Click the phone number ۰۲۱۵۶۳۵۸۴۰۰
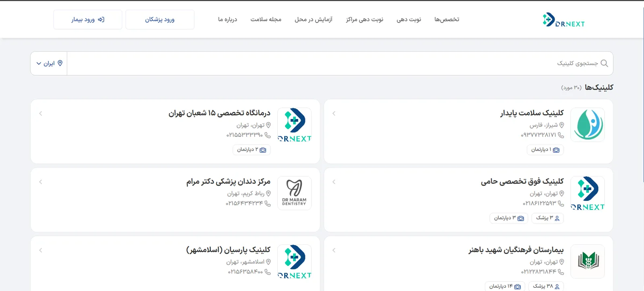This screenshot has width=644, height=291. [245, 272]
